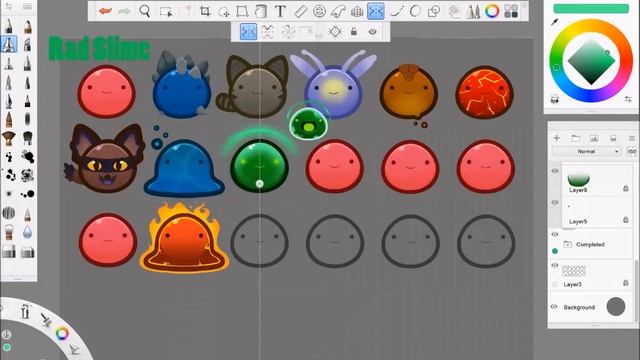
Task: Click the layer opacity value field
Action: pyautogui.click(x=631, y=151)
